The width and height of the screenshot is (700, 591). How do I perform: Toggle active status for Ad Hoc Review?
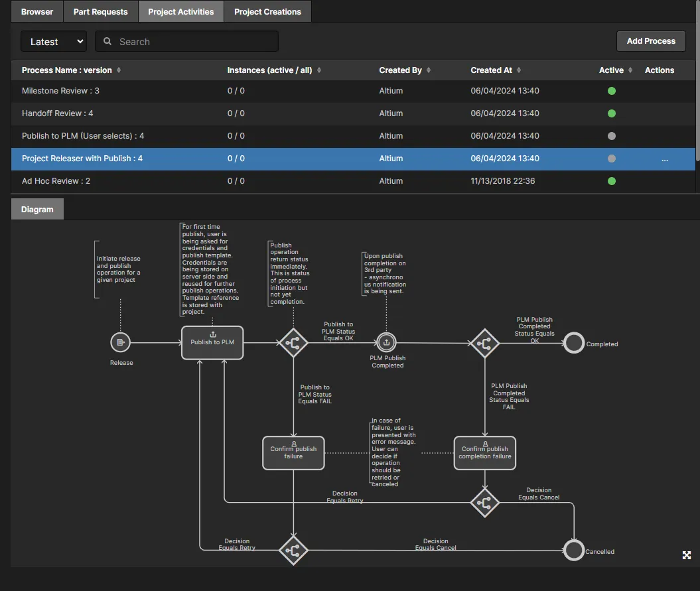tap(612, 181)
